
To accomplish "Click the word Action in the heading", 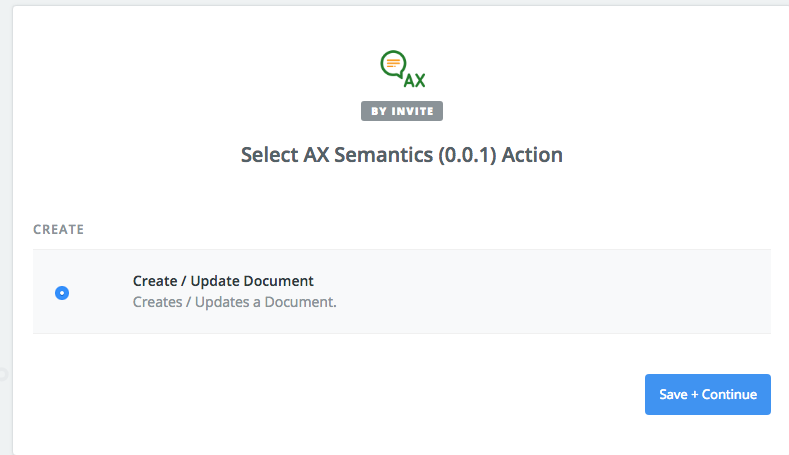I will tap(532, 155).
